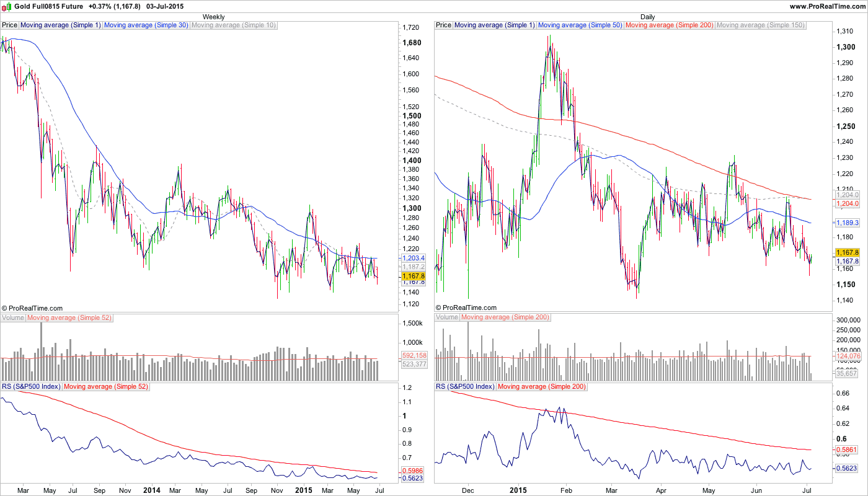Select the Gold Full0815 Future title
Screen dimensions: 868x496
[x=48, y=6]
